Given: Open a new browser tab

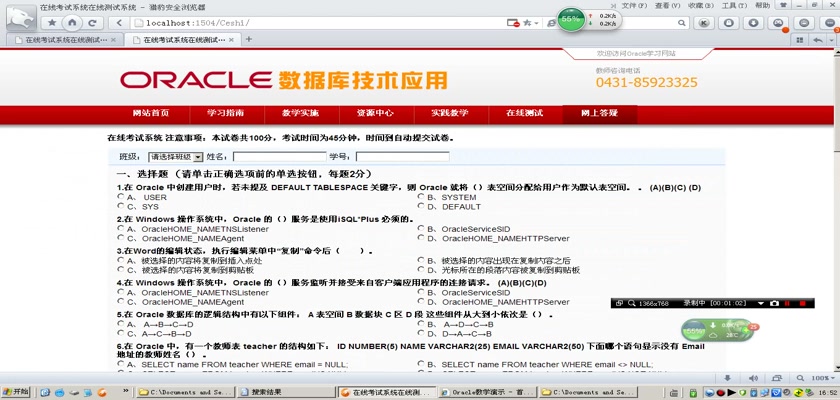Looking at the screenshot, I should pos(249,39).
